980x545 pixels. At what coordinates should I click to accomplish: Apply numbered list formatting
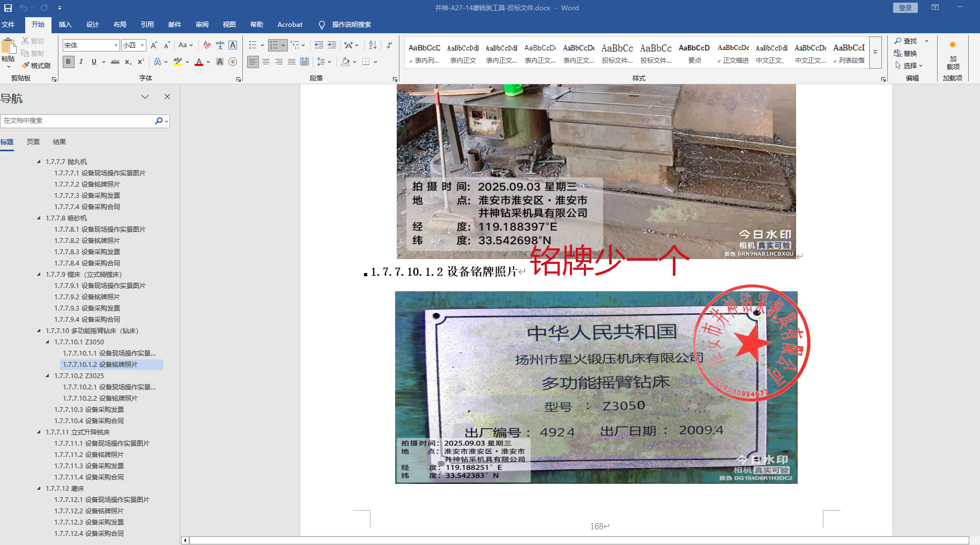point(274,45)
